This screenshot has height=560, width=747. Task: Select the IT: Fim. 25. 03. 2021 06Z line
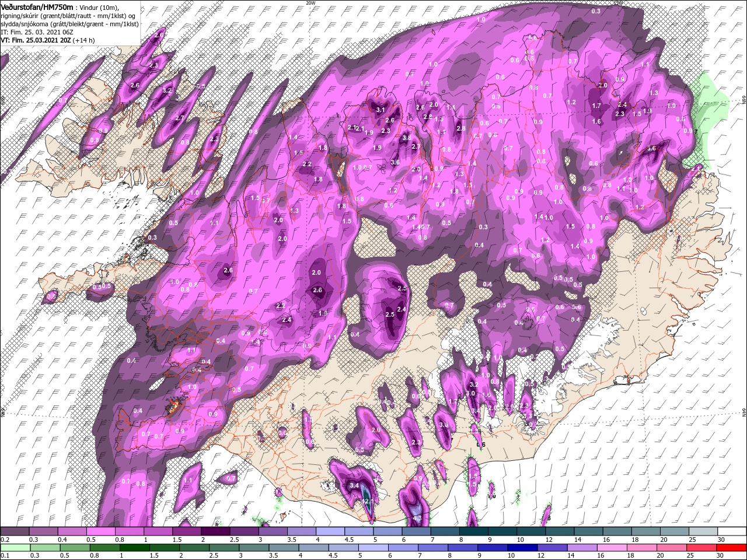[x=36, y=32]
